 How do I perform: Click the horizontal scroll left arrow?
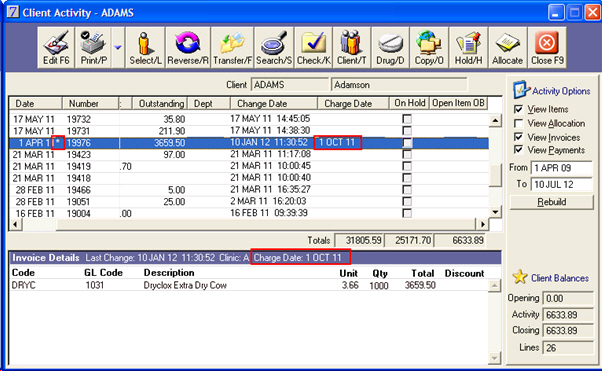15,224
